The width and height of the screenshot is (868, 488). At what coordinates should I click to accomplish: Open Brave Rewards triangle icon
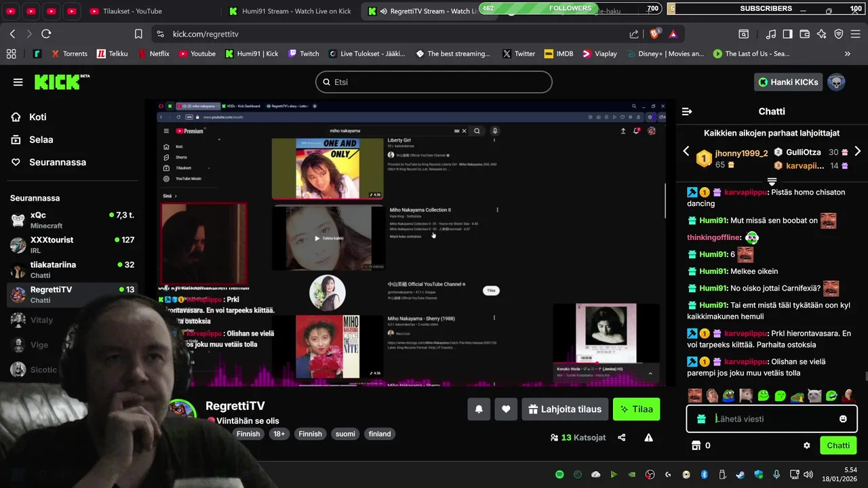point(673,34)
